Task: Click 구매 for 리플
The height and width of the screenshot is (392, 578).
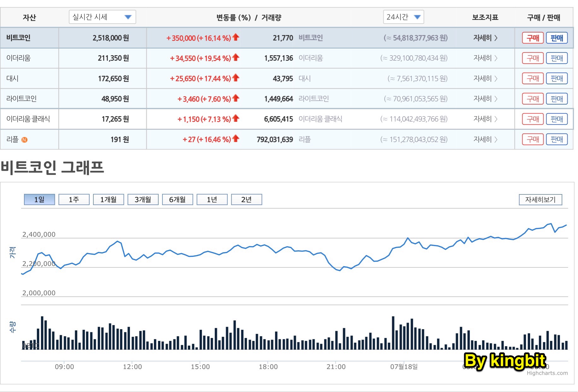Action: [x=533, y=139]
